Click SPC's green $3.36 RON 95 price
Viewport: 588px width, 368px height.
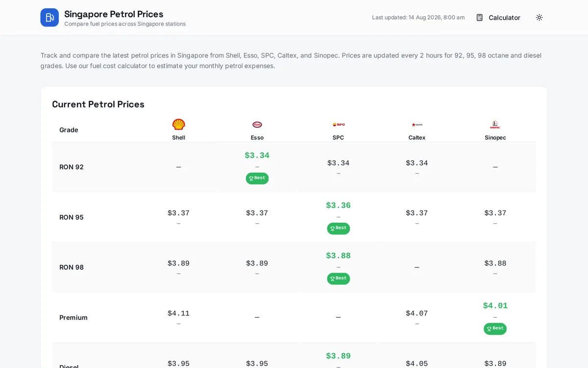click(339, 206)
